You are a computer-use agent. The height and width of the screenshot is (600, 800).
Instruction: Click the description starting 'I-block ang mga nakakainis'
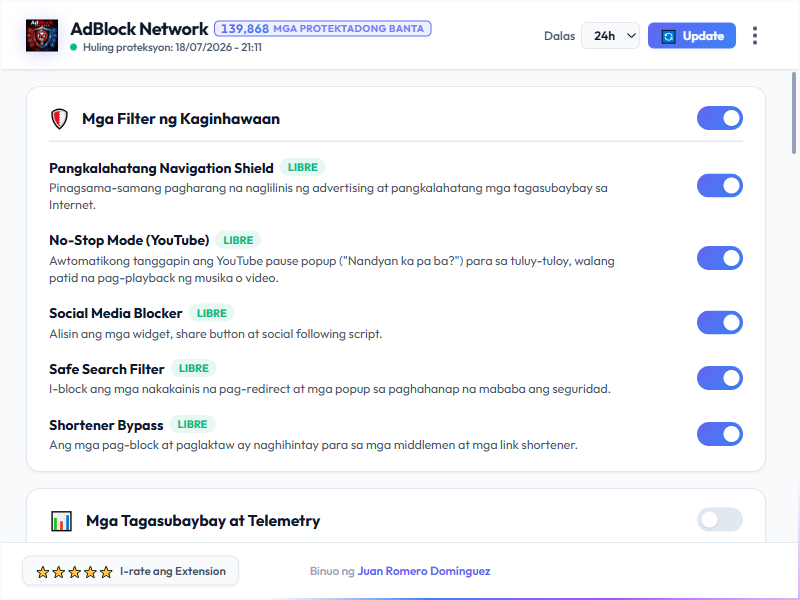330,389
